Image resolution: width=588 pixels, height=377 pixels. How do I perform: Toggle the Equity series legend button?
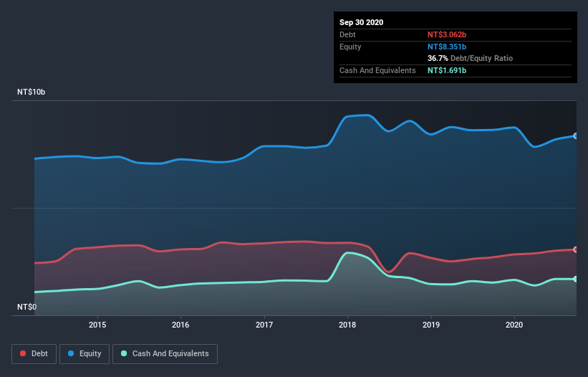(85, 354)
